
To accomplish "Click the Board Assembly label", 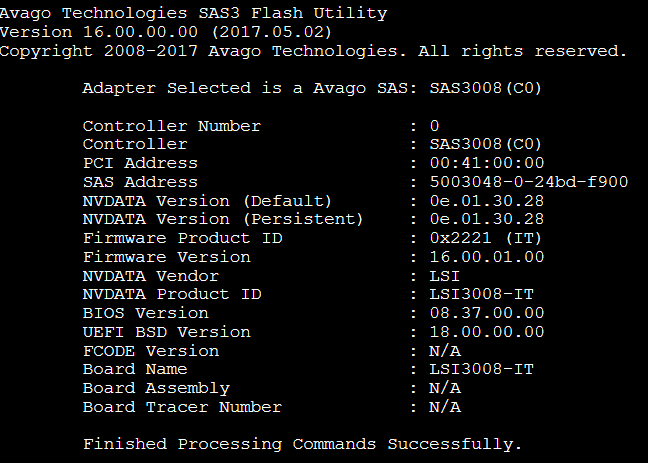I will coord(156,388).
